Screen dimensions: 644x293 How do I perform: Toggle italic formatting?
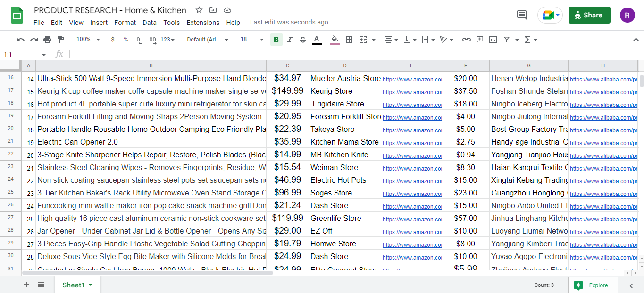pos(289,40)
